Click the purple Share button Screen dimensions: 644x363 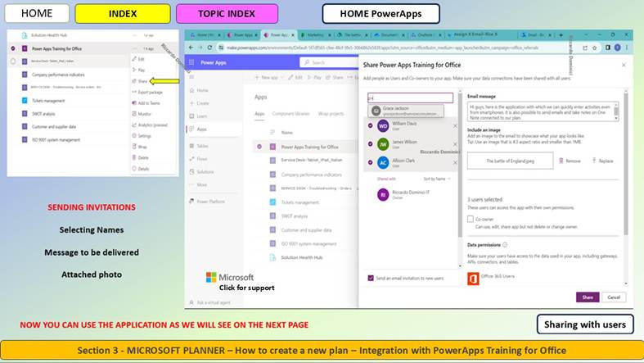click(x=588, y=297)
